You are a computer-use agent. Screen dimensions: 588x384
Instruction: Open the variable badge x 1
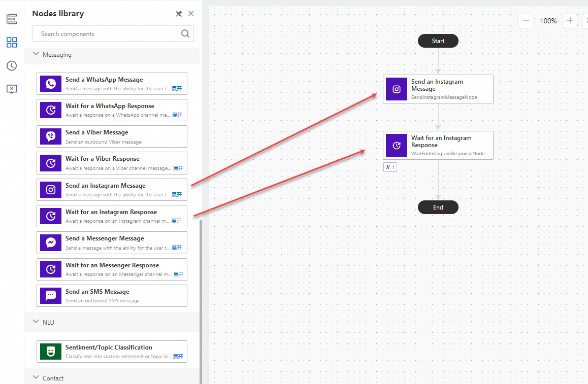(x=390, y=167)
